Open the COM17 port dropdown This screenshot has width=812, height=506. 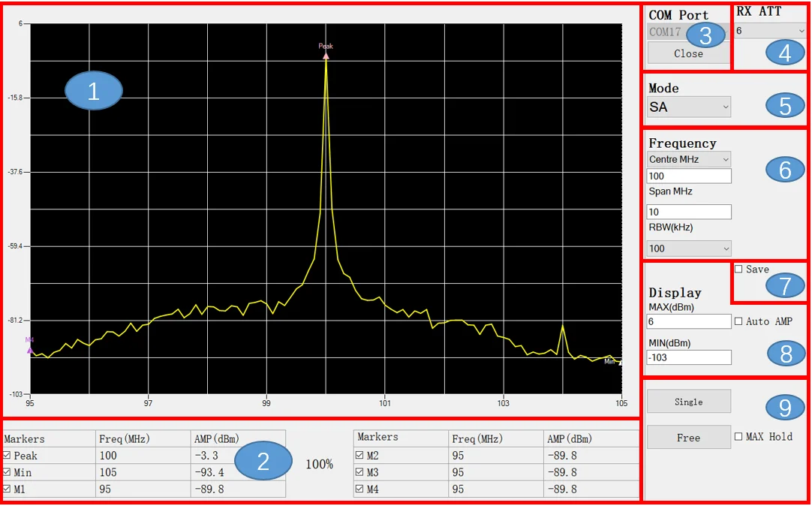688,32
